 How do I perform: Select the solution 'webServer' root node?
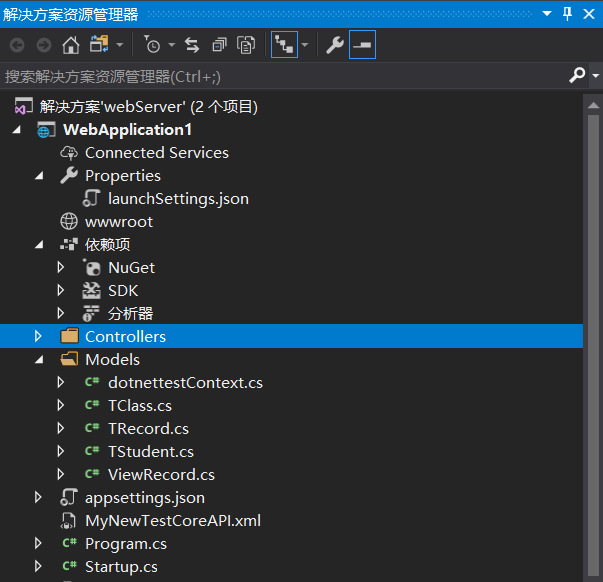tap(148, 107)
